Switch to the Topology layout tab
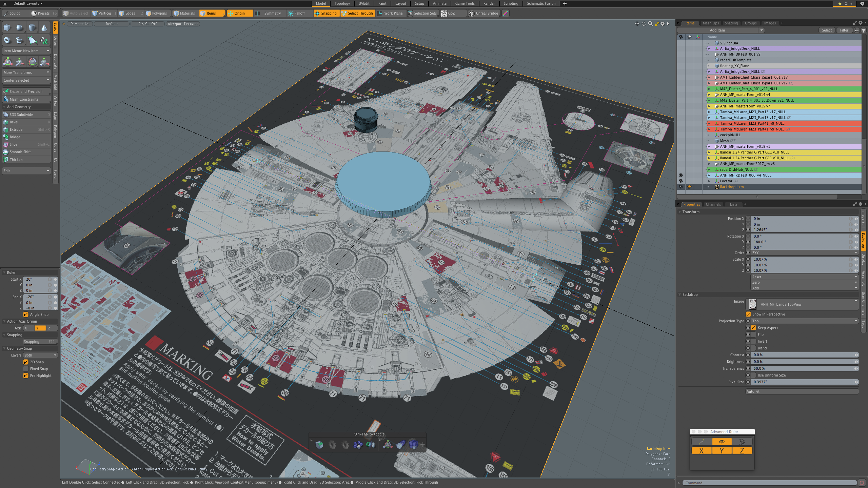The height and width of the screenshot is (488, 868). coord(342,3)
